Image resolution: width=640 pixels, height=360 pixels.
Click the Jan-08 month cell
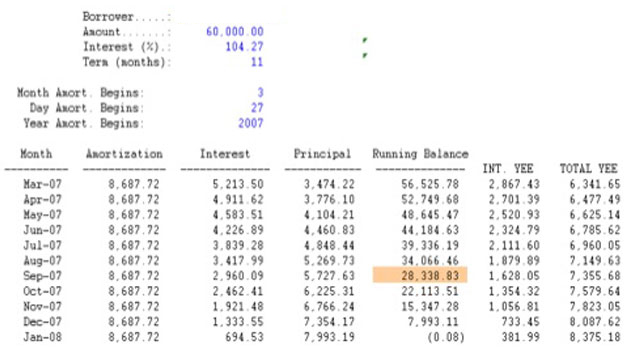[42, 337]
